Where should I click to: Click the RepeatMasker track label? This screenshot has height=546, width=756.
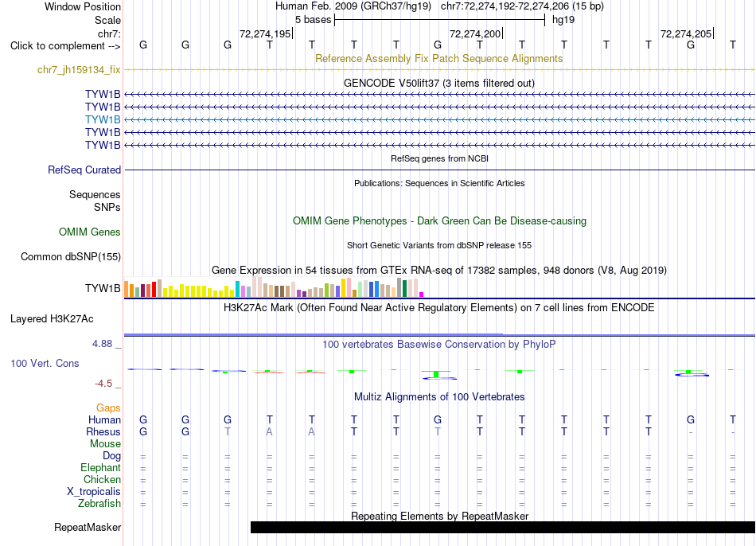coord(88,527)
